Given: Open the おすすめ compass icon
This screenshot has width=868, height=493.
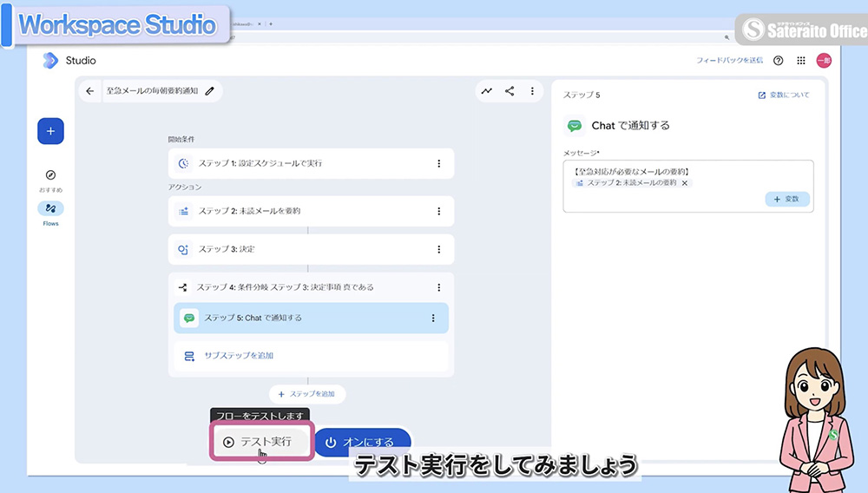Looking at the screenshot, I should (50, 174).
